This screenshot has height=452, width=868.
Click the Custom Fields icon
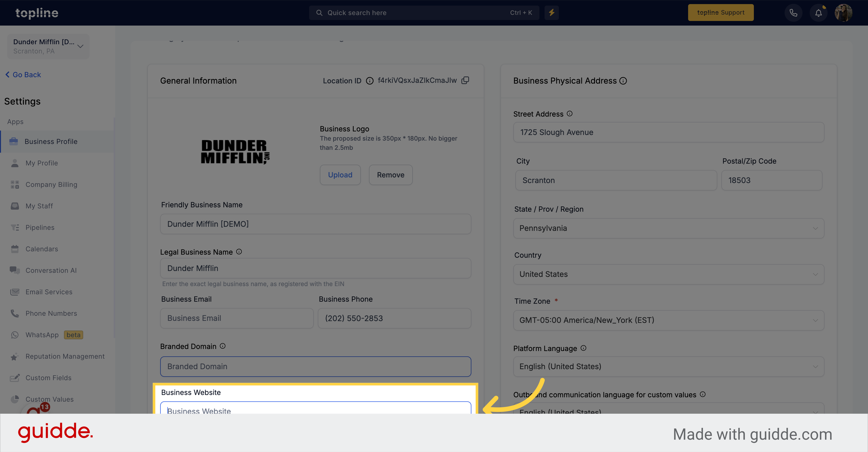coord(15,378)
